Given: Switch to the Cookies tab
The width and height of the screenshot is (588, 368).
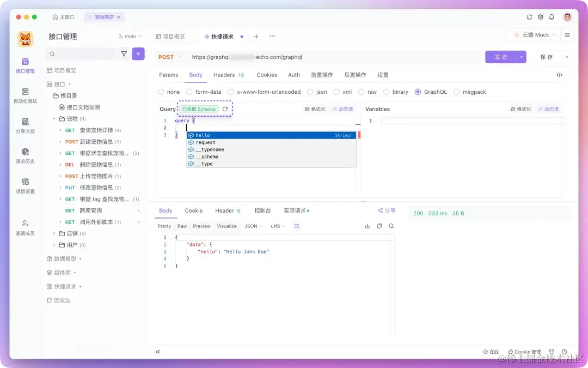Looking at the screenshot, I should (x=267, y=75).
